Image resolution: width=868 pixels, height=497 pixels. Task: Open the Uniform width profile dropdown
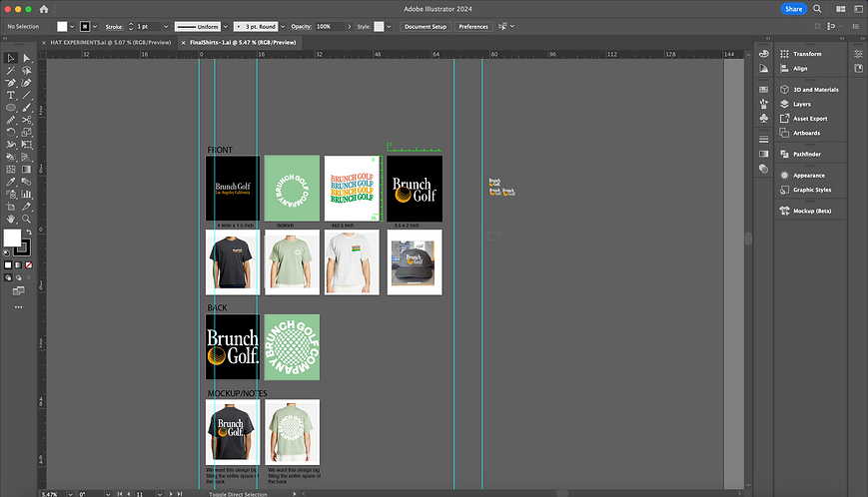click(226, 27)
